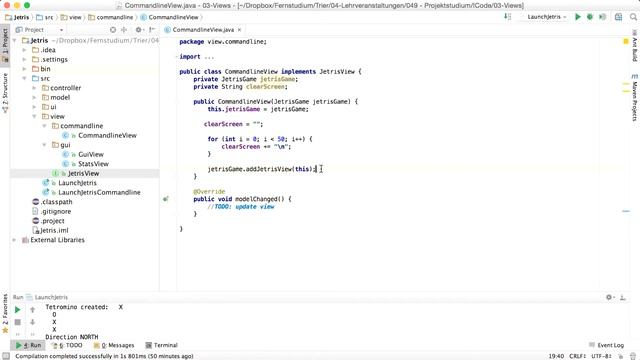Image resolution: width=640 pixels, height=360 pixels.
Task: Select StatsView class in tree
Action: (93, 164)
